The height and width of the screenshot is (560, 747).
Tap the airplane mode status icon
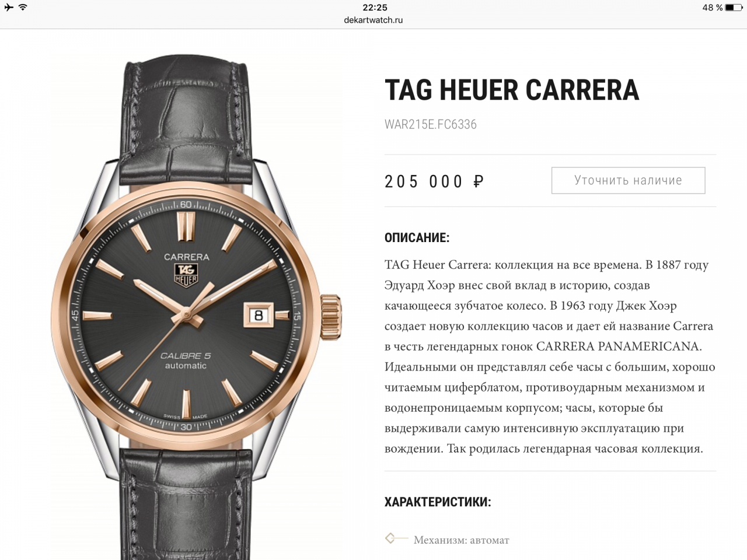[9, 8]
